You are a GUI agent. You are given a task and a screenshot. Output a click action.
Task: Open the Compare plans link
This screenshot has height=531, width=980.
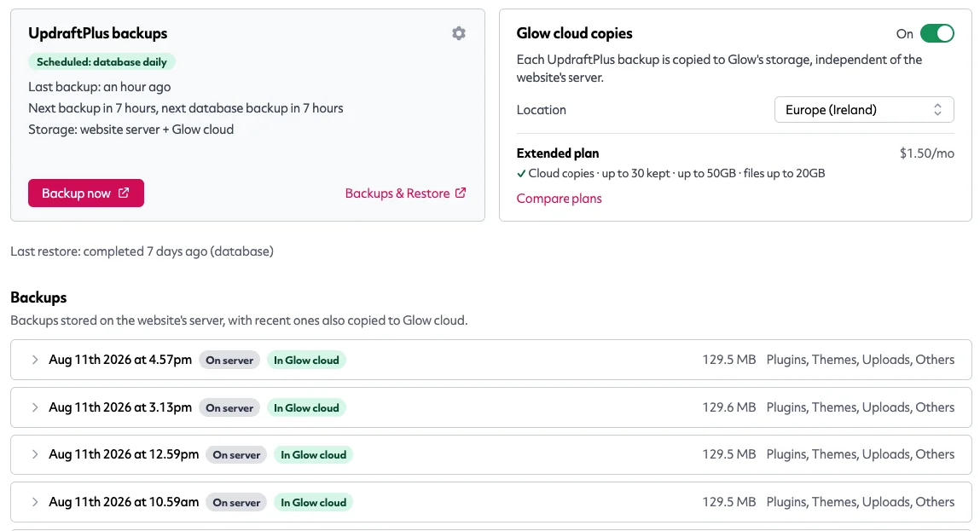click(559, 199)
